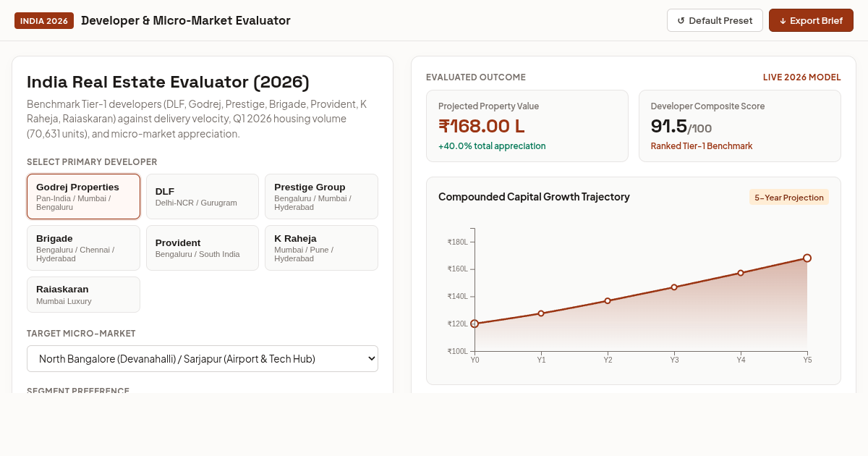Click the INDIA 2026 badge
The height and width of the screenshot is (456, 868).
coord(44,20)
